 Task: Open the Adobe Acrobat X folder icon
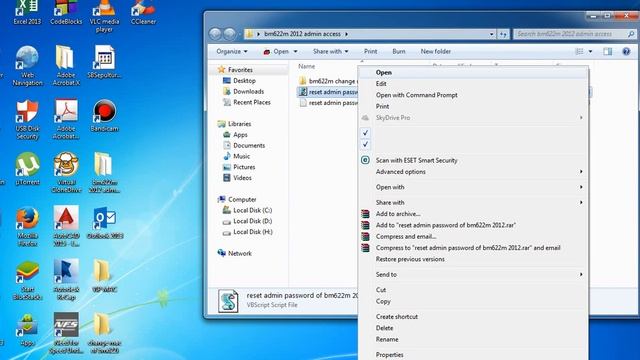point(66,66)
